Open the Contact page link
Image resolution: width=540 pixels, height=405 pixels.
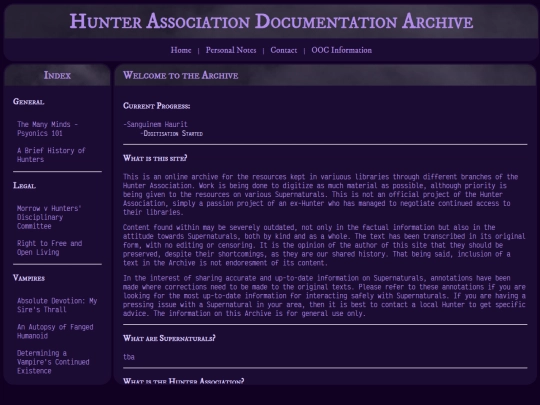[x=283, y=50]
